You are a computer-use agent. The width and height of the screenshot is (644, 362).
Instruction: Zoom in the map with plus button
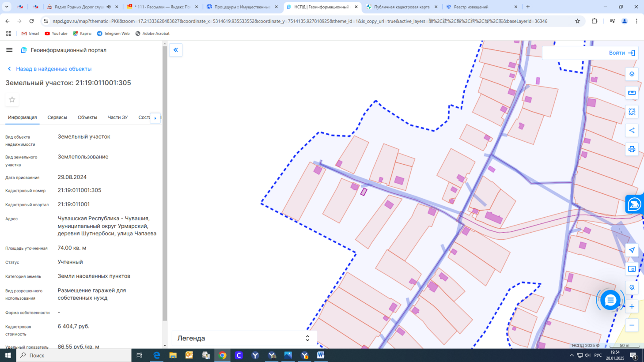coord(632,306)
